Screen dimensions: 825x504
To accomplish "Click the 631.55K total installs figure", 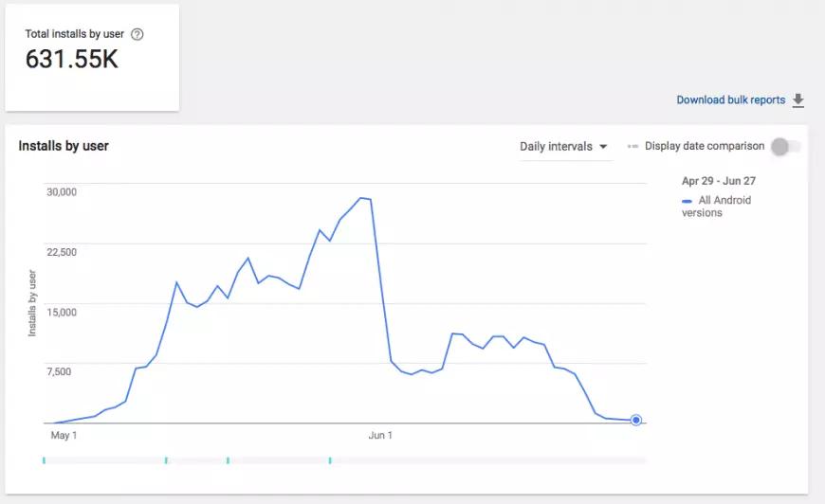I will pyautogui.click(x=72, y=60).
